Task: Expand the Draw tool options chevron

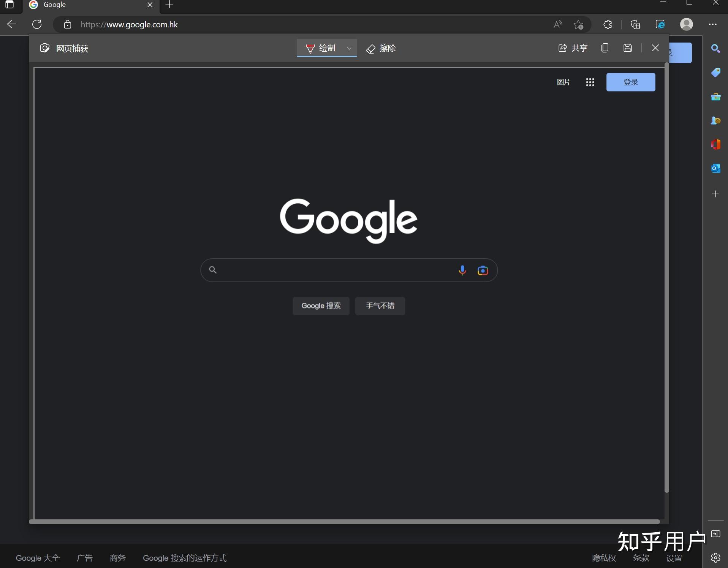Action: [x=349, y=48]
